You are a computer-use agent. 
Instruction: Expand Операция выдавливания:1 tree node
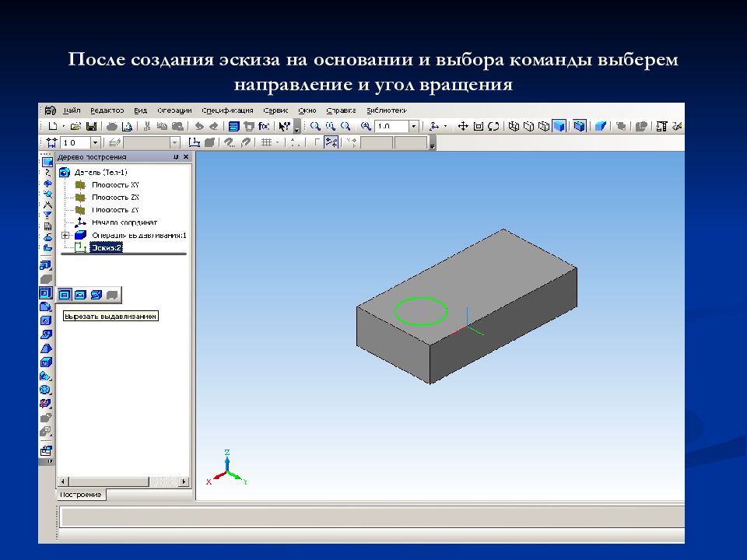65,235
